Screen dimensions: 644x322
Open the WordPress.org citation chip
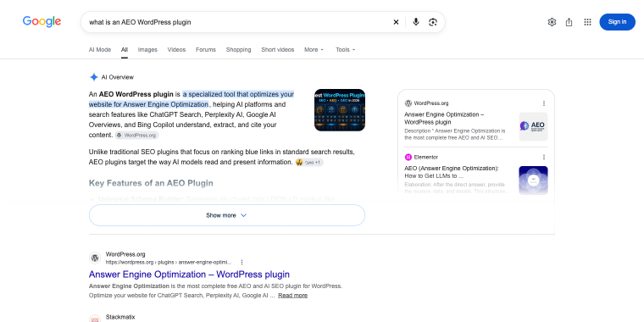coord(136,135)
